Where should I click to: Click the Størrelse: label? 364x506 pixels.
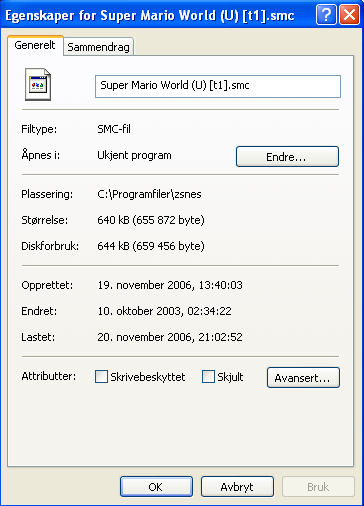(44, 220)
